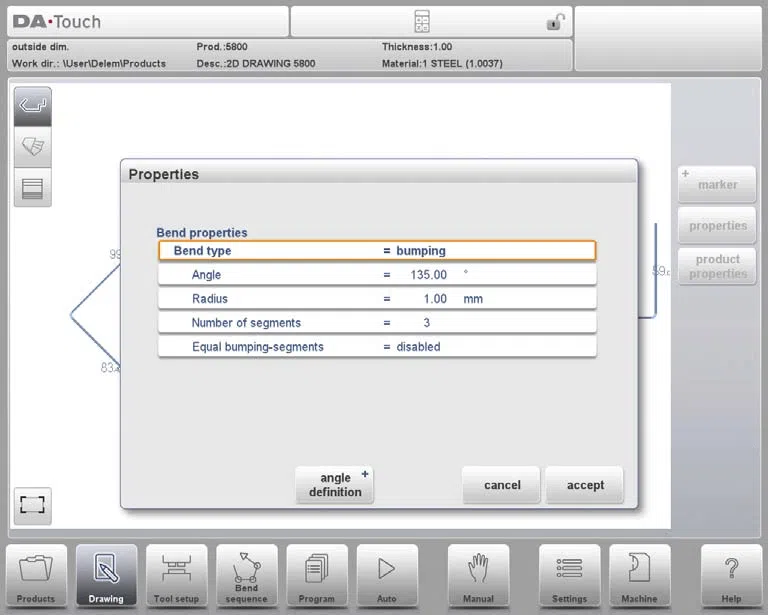
Task: Toggle the padlock lock icon
Action: click(x=555, y=22)
